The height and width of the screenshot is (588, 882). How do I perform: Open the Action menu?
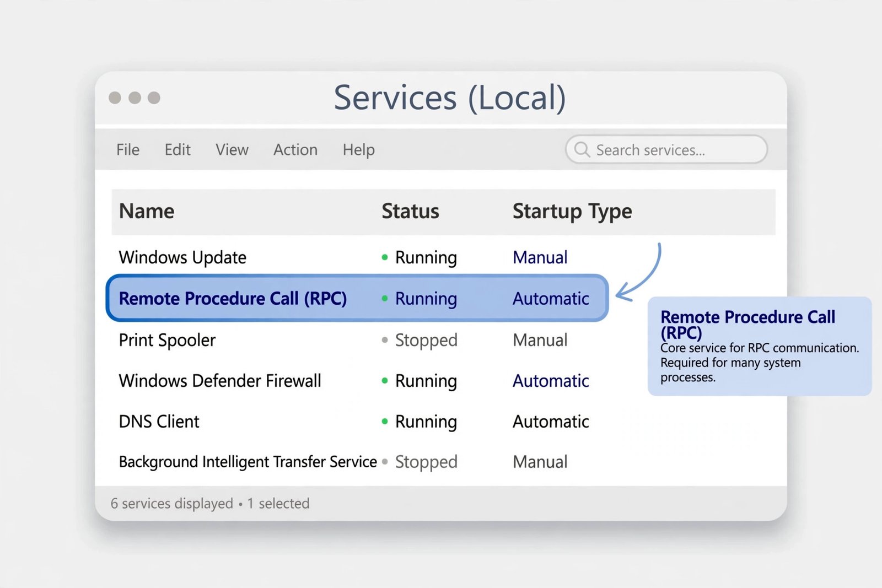click(295, 150)
